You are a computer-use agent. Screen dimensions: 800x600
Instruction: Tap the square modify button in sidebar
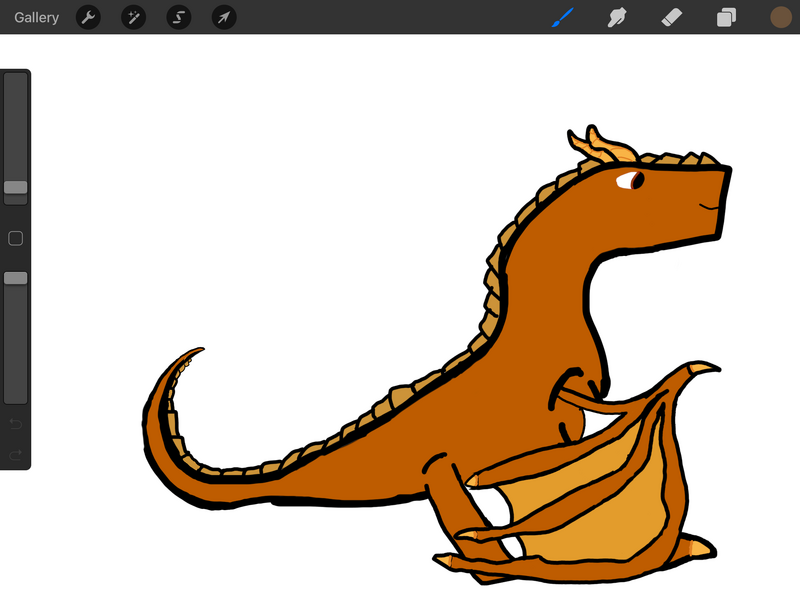pos(16,238)
